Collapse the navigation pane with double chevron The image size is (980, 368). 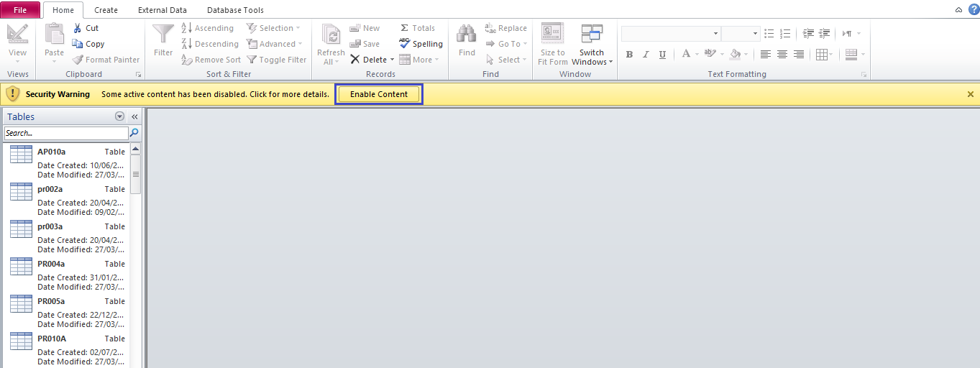coord(134,116)
